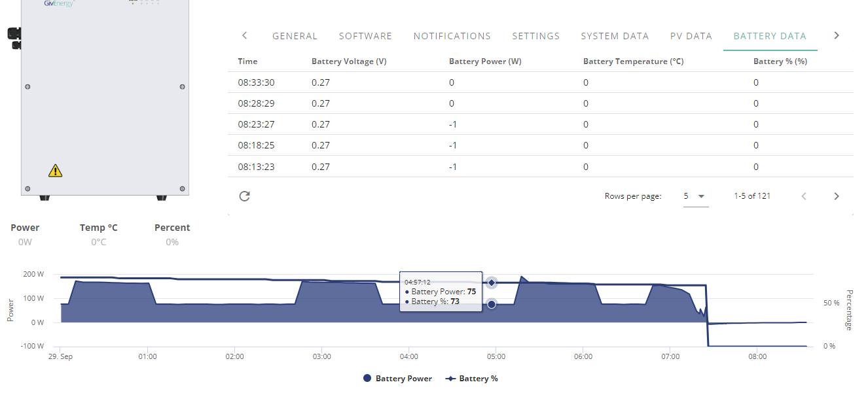
Task: Switch to the SOFTWARE tab
Action: [365, 36]
